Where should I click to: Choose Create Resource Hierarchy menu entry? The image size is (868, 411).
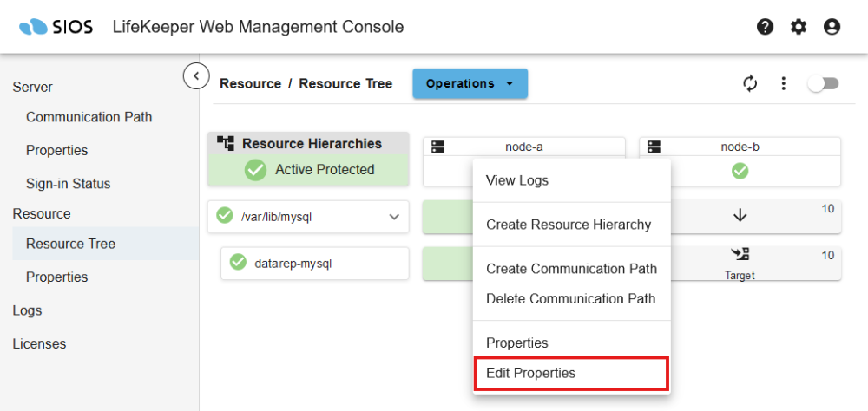tap(568, 225)
